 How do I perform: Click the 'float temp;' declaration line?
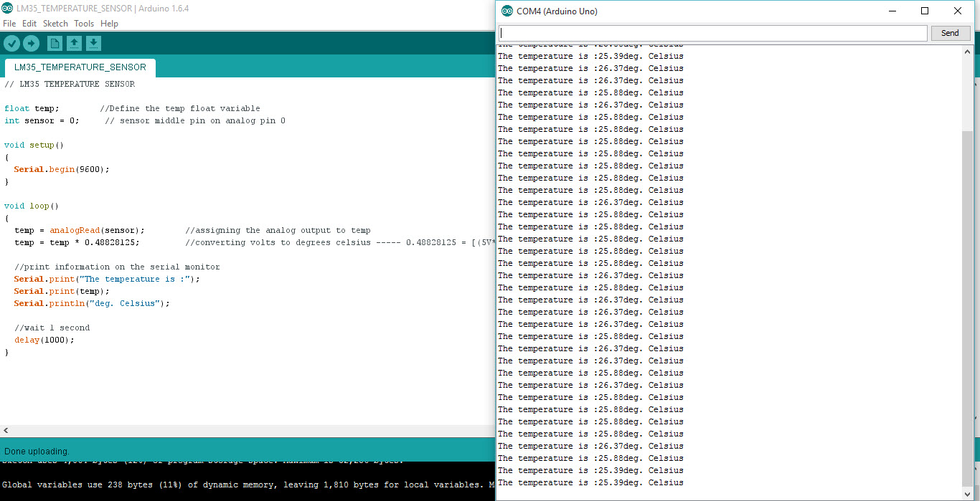[32, 108]
